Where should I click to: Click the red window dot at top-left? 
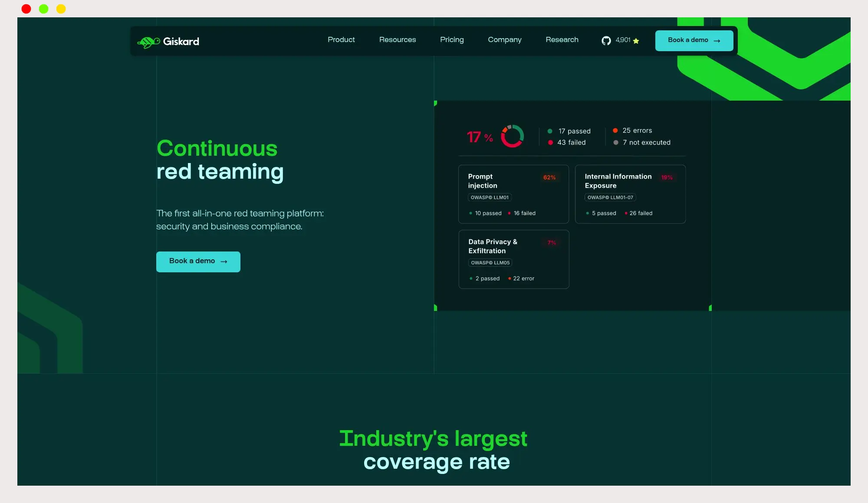point(26,9)
